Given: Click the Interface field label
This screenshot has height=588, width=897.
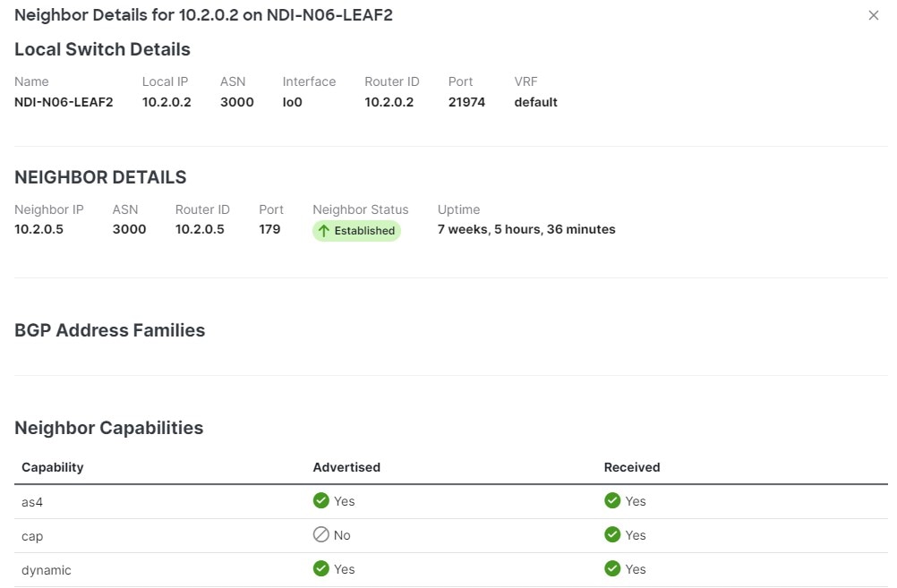Looking at the screenshot, I should pos(309,81).
